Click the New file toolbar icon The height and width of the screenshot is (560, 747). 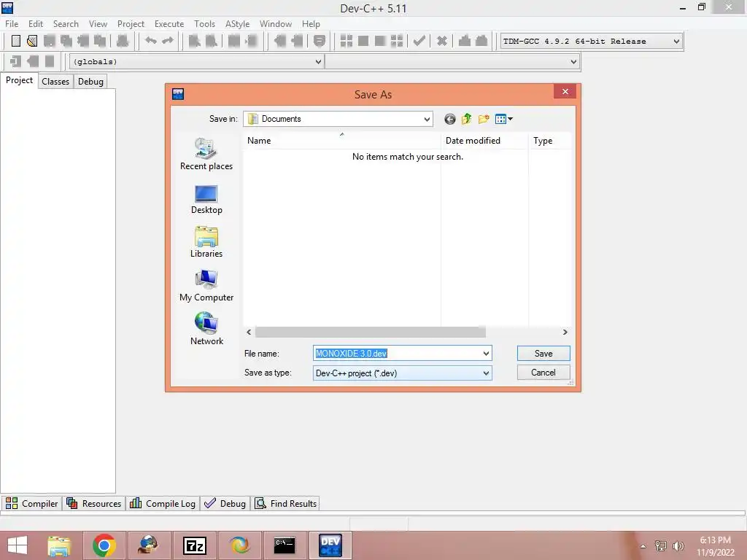(16, 41)
